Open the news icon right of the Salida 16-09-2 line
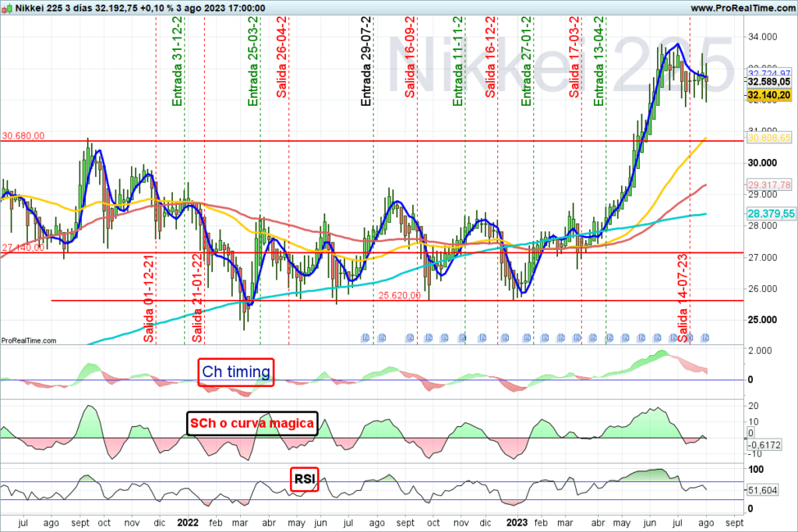Screen dimensions: 798x532 pos(428,338)
